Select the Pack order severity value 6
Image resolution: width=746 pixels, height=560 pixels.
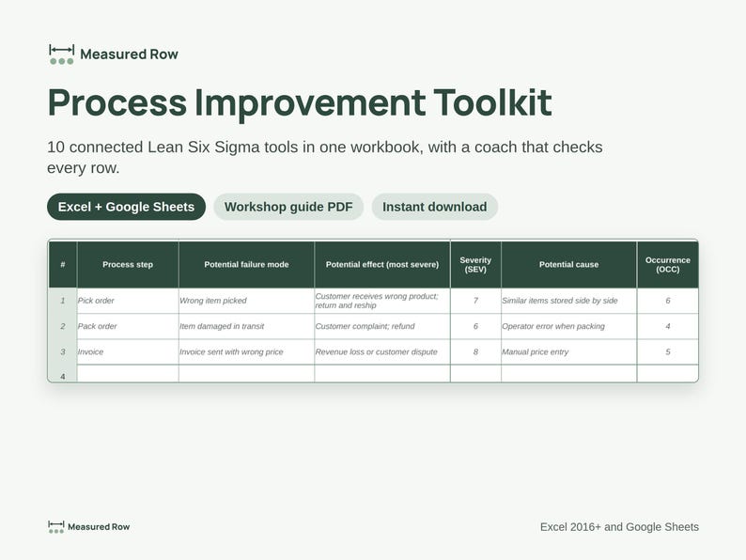pos(475,326)
